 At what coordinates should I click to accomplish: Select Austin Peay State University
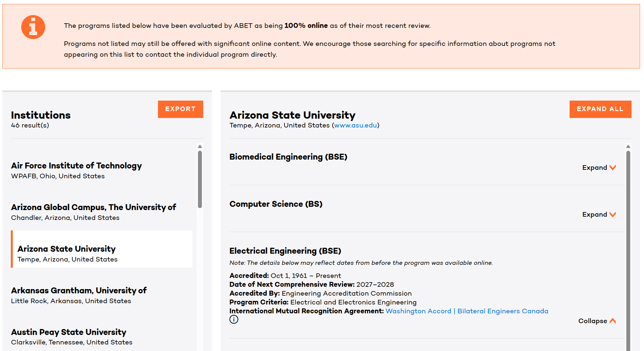(68, 332)
